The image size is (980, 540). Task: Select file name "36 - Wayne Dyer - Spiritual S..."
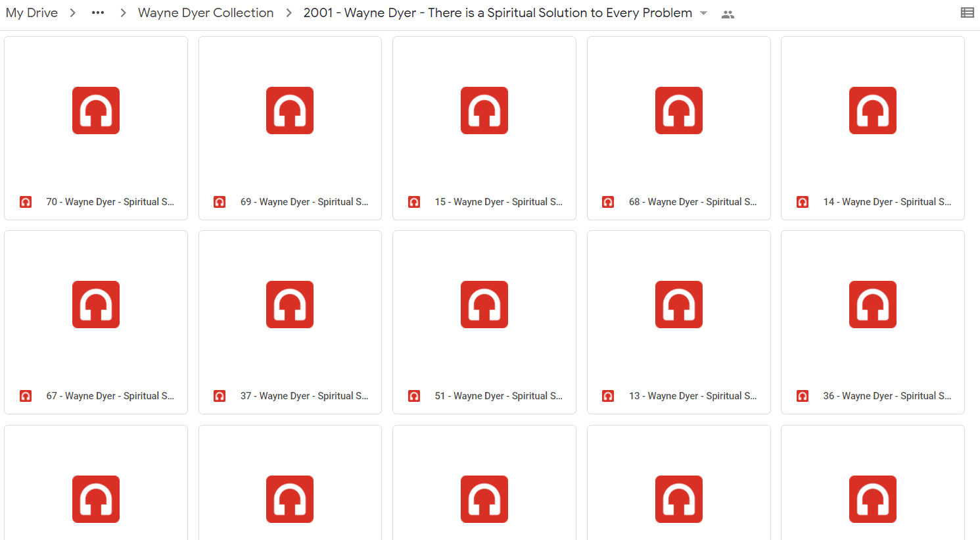[x=887, y=396]
